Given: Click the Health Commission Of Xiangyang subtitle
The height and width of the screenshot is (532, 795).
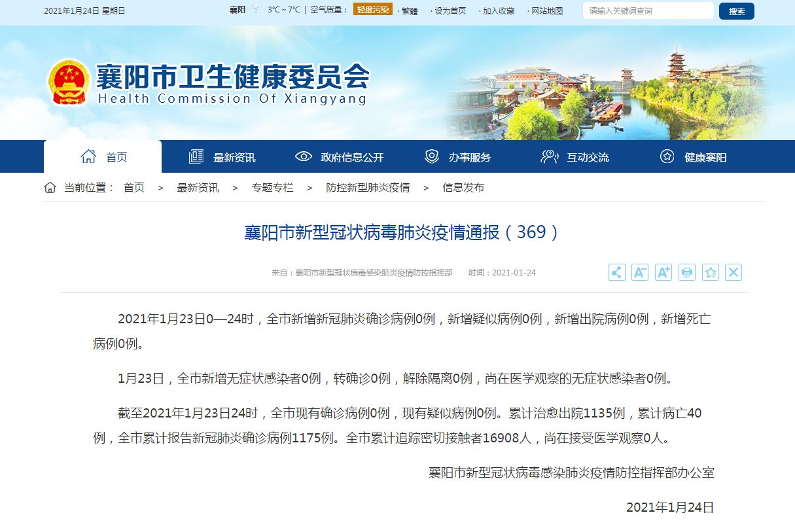Looking at the screenshot, I should 232,99.
